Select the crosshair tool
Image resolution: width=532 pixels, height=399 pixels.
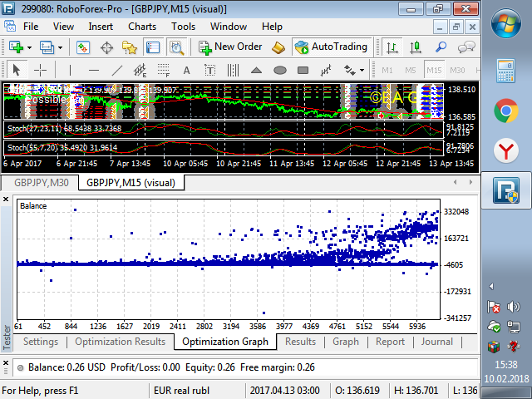coord(40,70)
